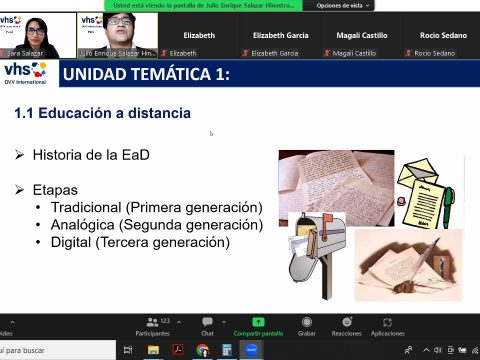The image size is (480, 360).
Task: Show hidden system tray icons
Action: [426, 350]
